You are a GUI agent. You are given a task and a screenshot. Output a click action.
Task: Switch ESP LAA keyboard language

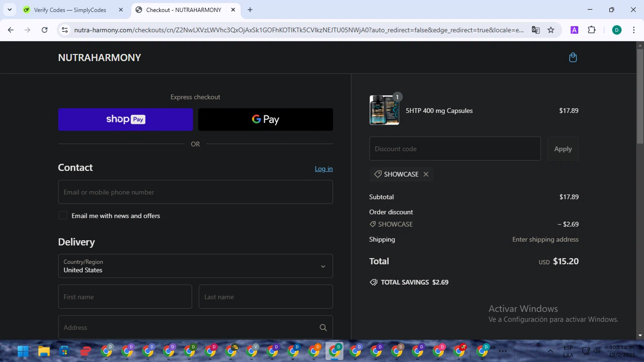(568, 351)
